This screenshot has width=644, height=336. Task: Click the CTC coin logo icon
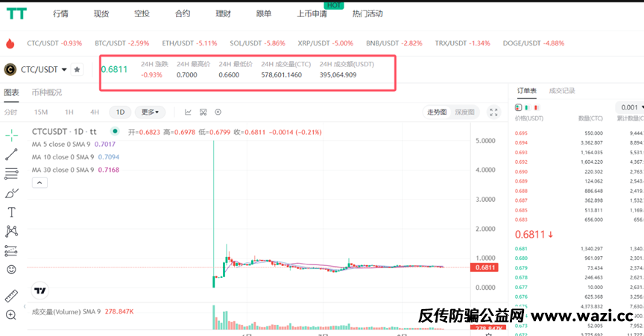point(10,69)
